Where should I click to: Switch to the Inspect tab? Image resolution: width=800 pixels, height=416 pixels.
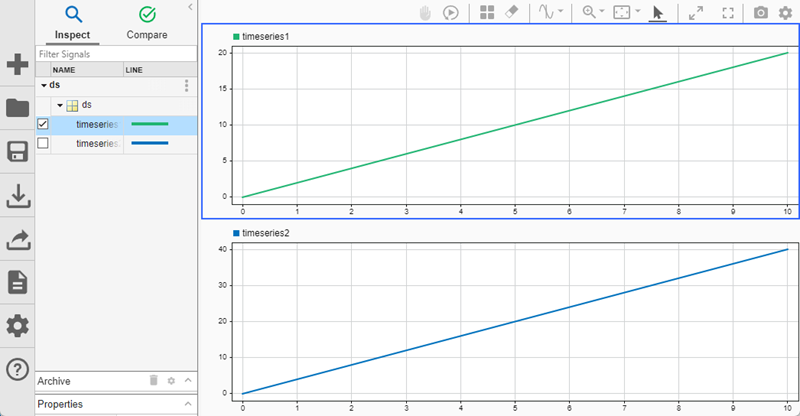(x=73, y=23)
